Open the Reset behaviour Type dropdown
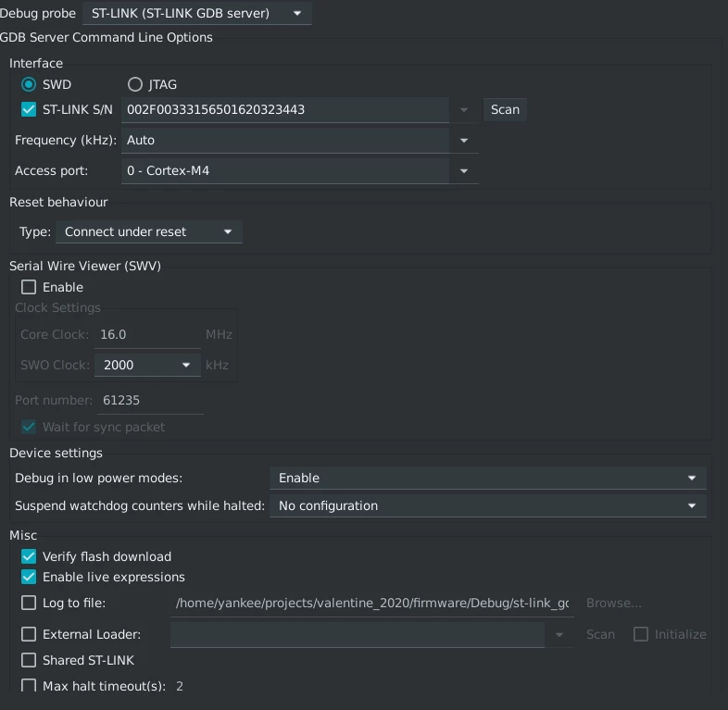 148,231
